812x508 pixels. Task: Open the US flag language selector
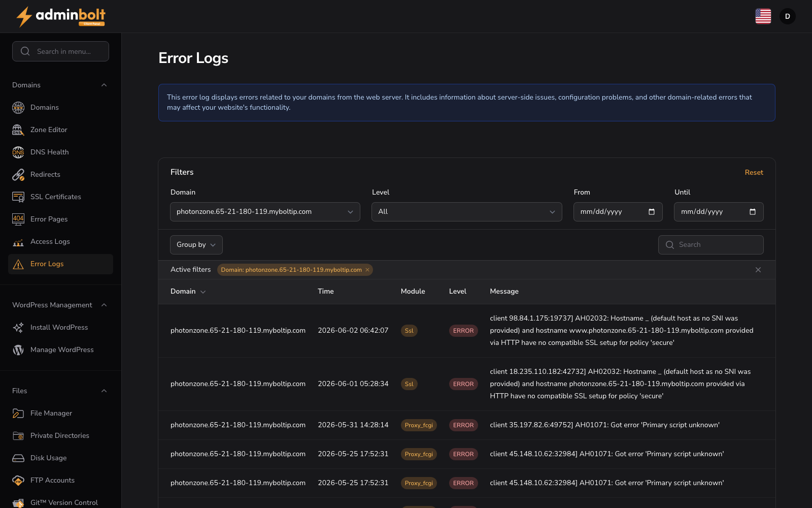click(x=763, y=16)
